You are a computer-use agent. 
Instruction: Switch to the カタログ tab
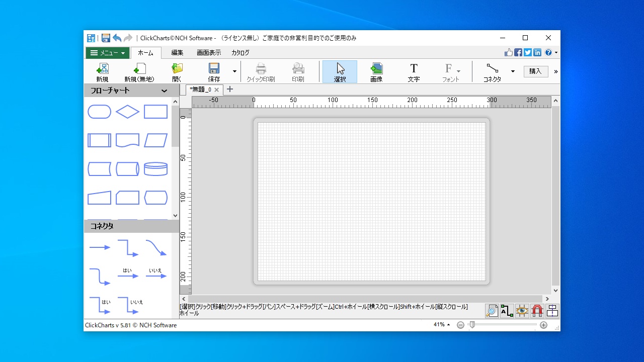[240, 53]
